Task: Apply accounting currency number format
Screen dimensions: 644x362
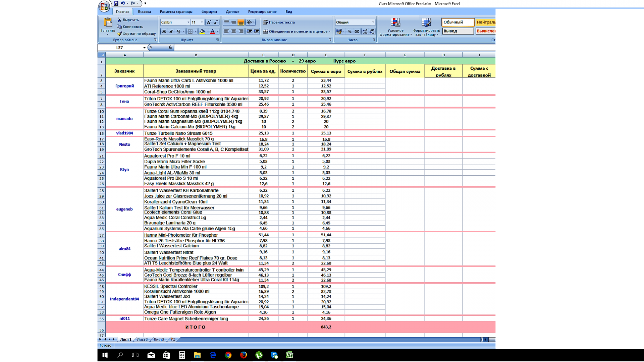Action: tap(339, 32)
